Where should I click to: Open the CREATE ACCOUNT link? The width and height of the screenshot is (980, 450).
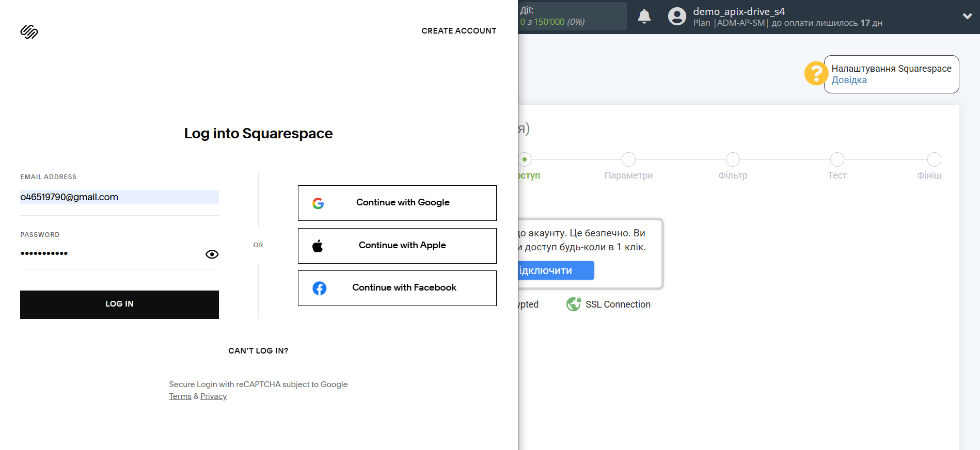click(459, 31)
